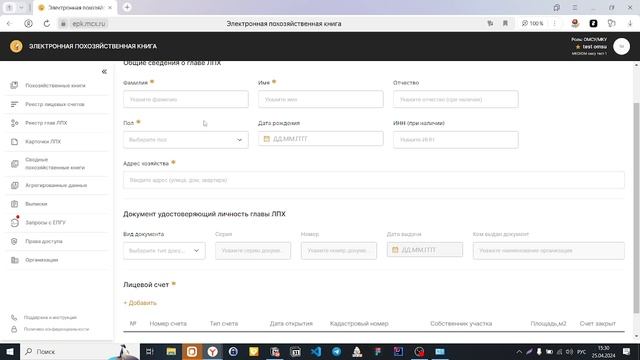
Task: Show hidden system tray icons
Action: (519, 351)
